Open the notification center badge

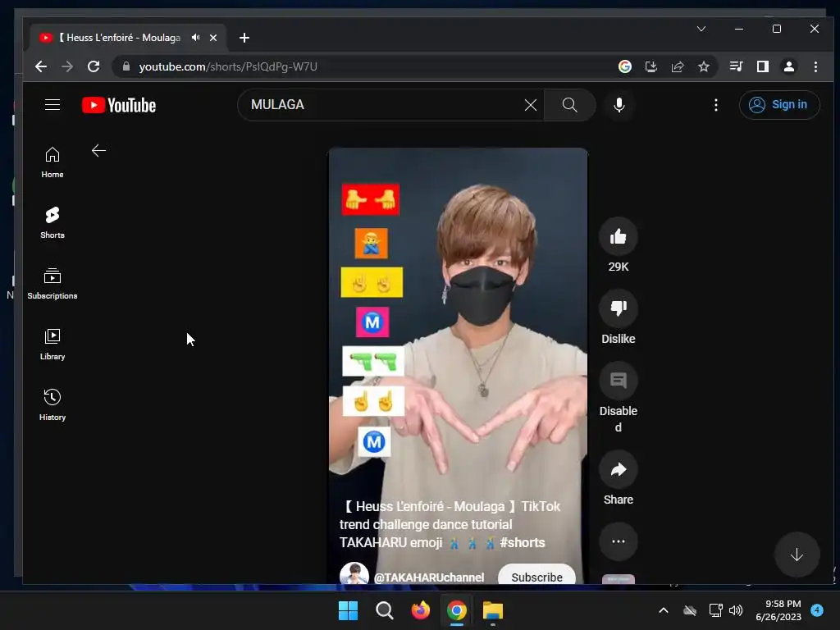(817, 609)
